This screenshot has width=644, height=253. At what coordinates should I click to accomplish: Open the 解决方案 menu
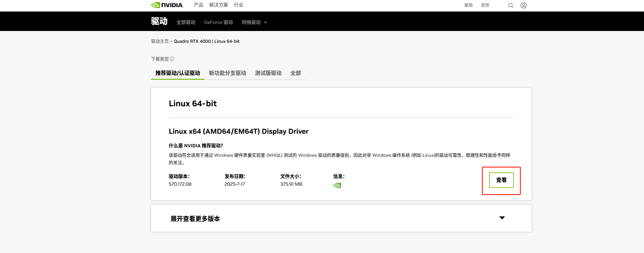(x=219, y=5)
